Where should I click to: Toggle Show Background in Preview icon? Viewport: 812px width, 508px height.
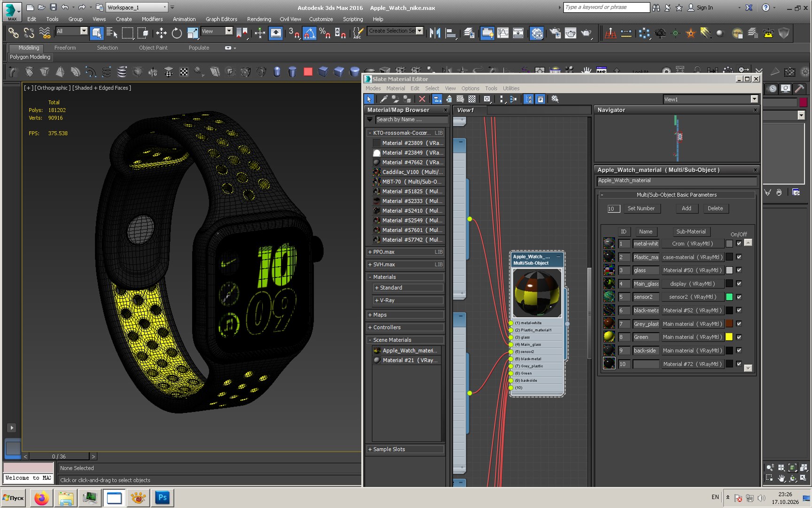click(472, 99)
